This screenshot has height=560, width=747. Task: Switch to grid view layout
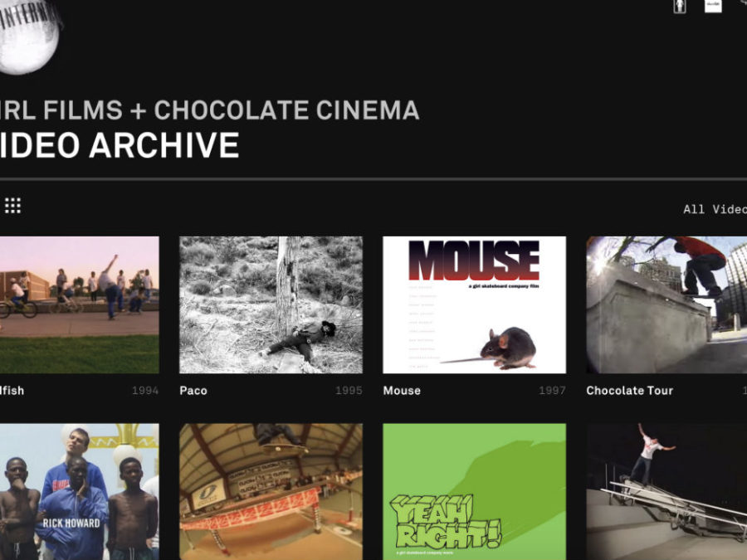pyautogui.click(x=12, y=206)
